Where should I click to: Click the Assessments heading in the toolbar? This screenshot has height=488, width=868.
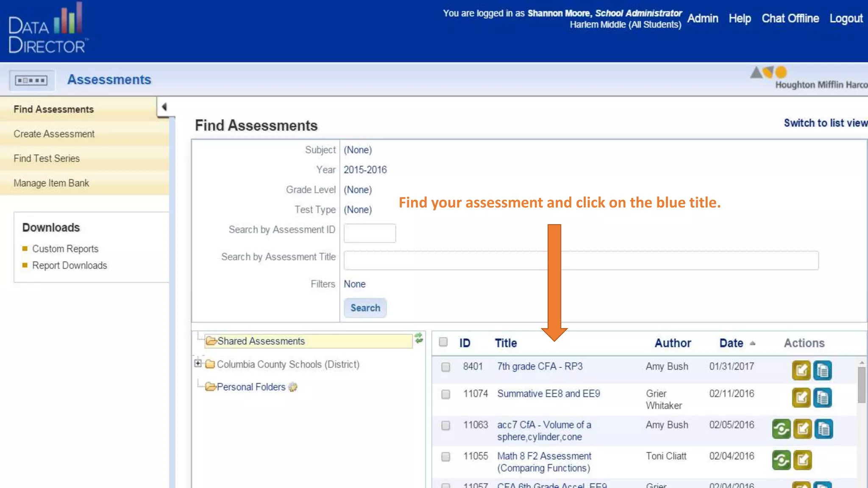[109, 80]
